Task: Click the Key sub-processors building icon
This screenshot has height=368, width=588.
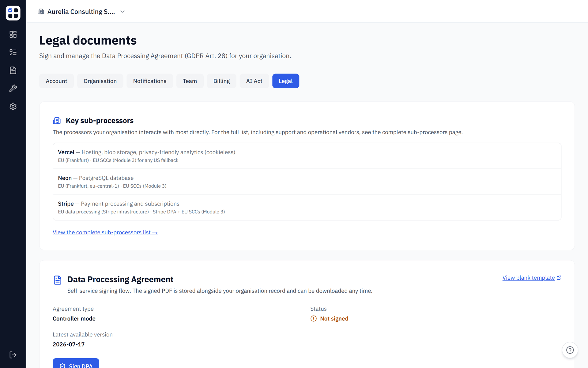Action: pyautogui.click(x=57, y=121)
